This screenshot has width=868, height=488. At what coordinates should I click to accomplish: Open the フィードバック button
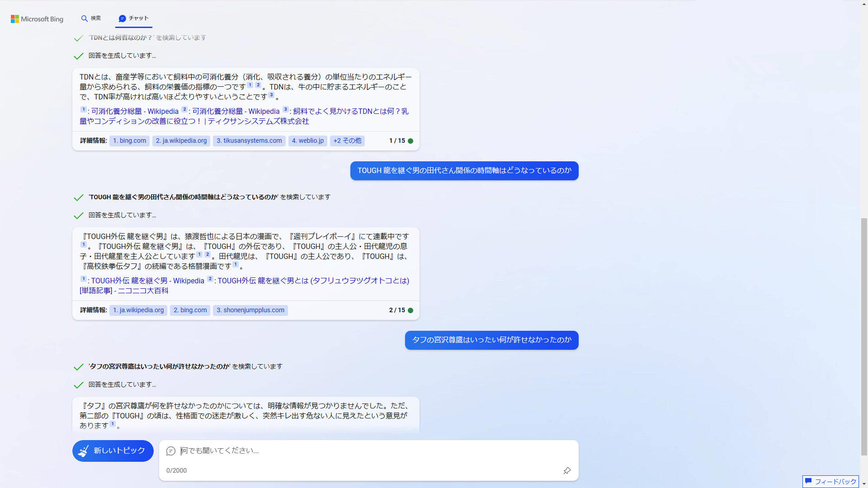[830, 482]
